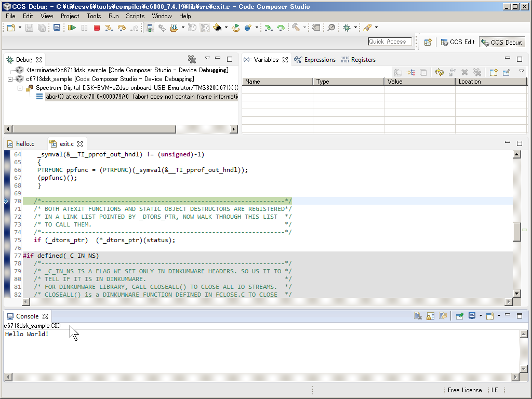Image resolution: width=532 pixels, height=399 pixels.
Task: Open the Debug bug icon dropdown arrow
Action: (355, 28)
